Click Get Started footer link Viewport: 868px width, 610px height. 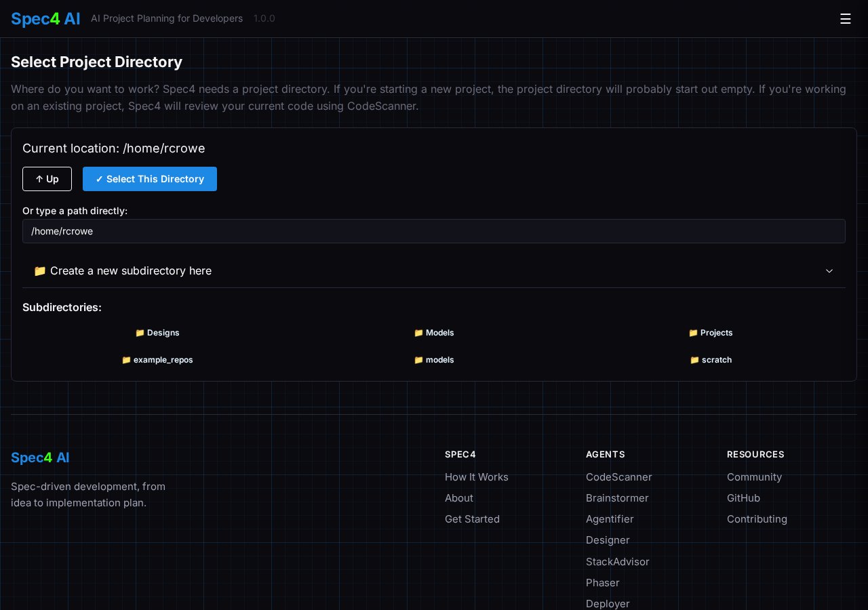click(472, 519)
